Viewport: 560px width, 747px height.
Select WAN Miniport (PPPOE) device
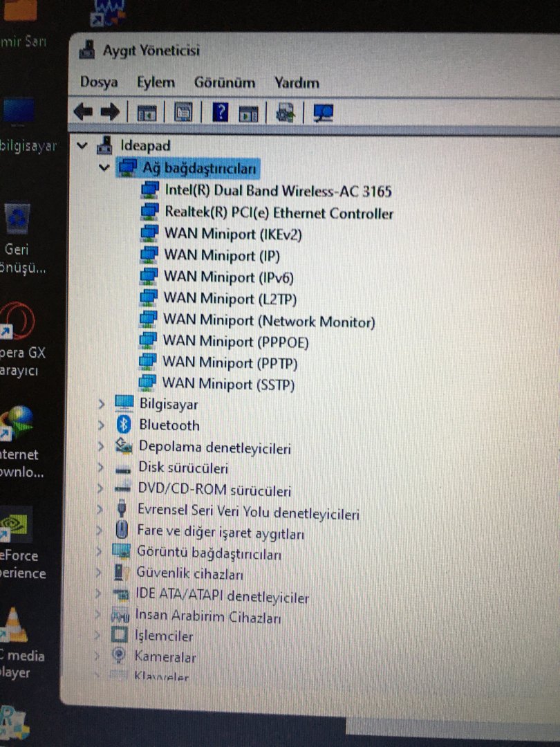click(x=236, y=342)
